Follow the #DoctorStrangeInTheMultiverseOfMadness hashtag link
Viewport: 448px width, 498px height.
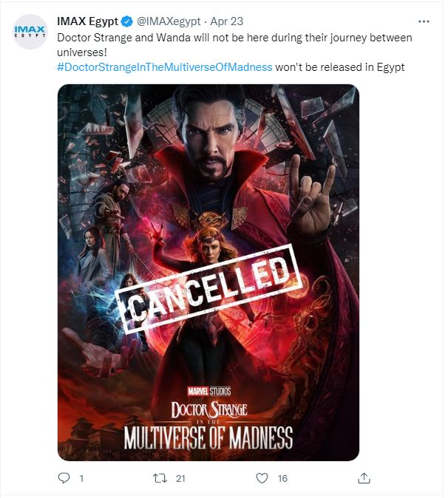[x=164, y=67]
